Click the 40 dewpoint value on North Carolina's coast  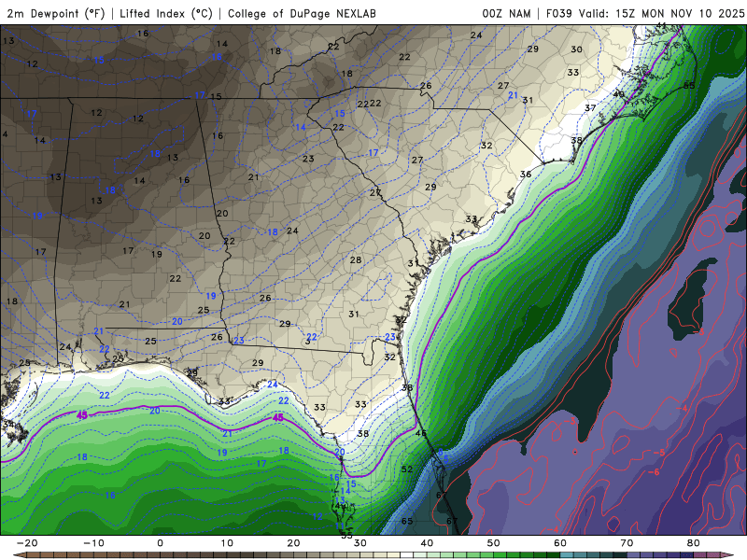(x=618, y=94)
